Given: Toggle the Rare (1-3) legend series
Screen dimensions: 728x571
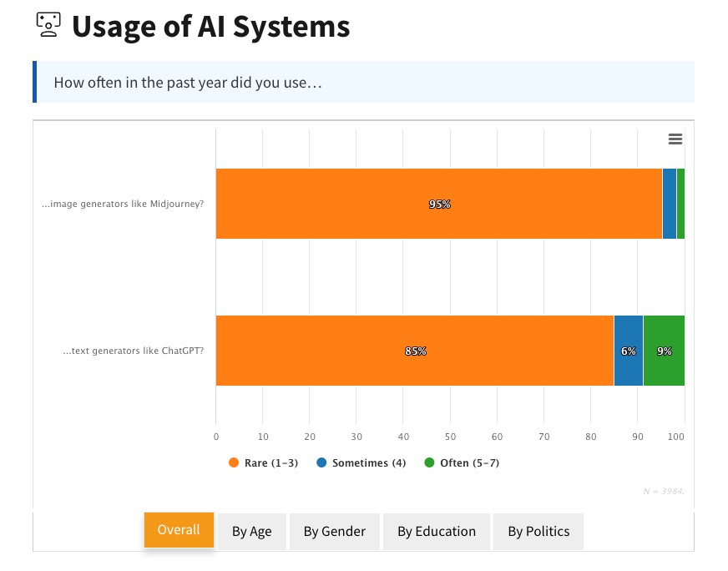Looking at the screenshot, I should [267, 462].
